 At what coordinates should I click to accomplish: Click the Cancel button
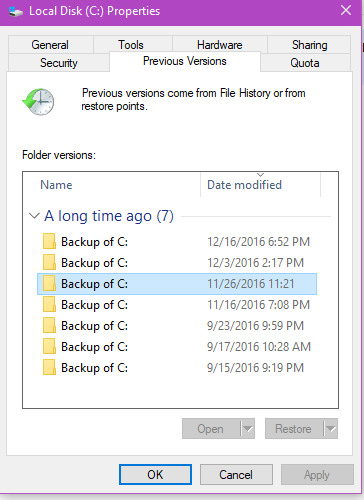tap(236, 475)
